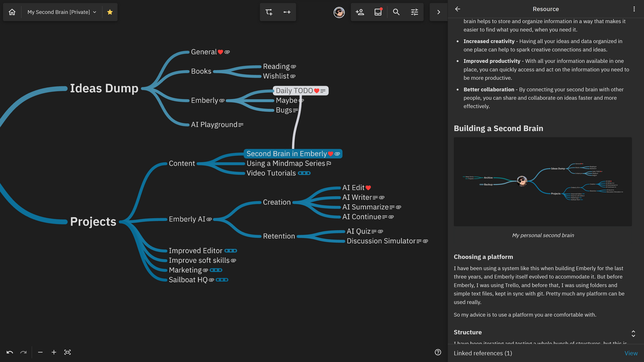Add a child node tool icon
The image size is (644, 362).
coord(269,12)
